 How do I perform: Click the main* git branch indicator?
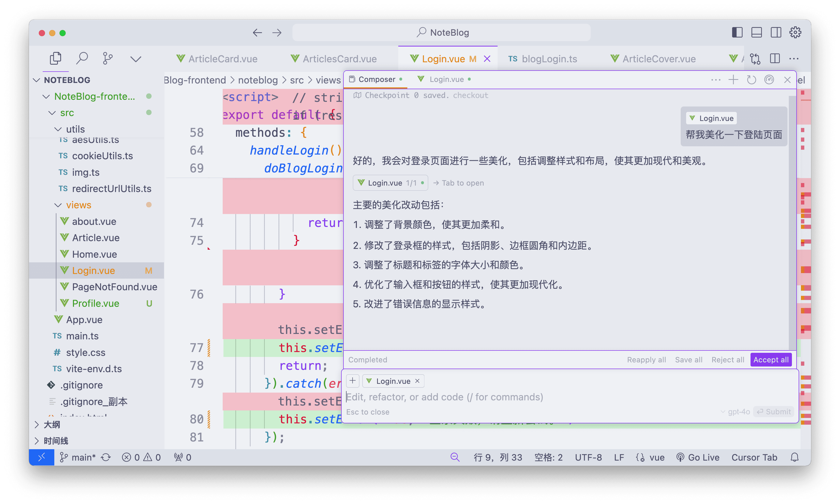pyautogui.click(x=78, y=457)
